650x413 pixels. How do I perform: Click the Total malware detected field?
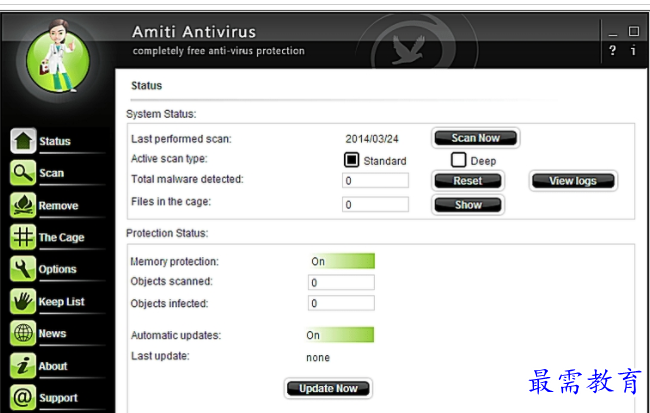coord(375,180)
